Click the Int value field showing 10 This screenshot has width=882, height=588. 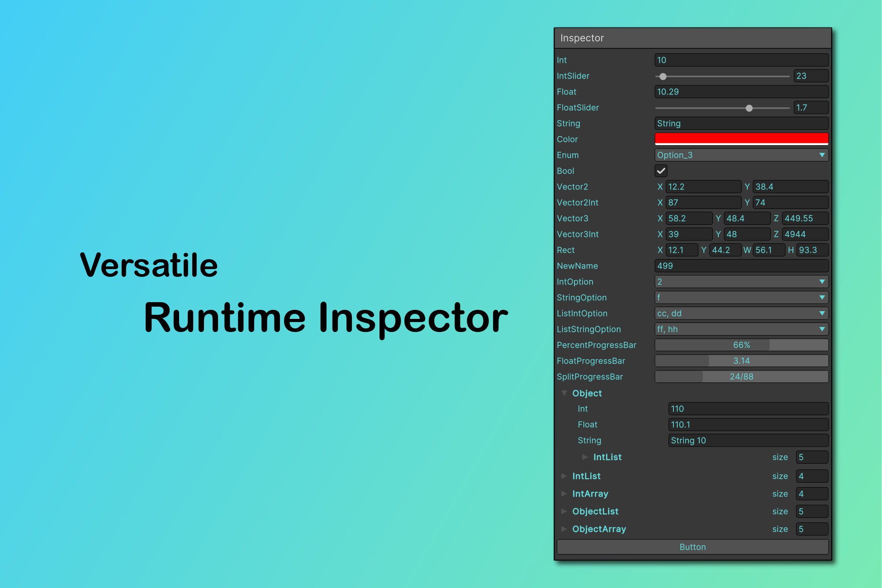[741, 60]
